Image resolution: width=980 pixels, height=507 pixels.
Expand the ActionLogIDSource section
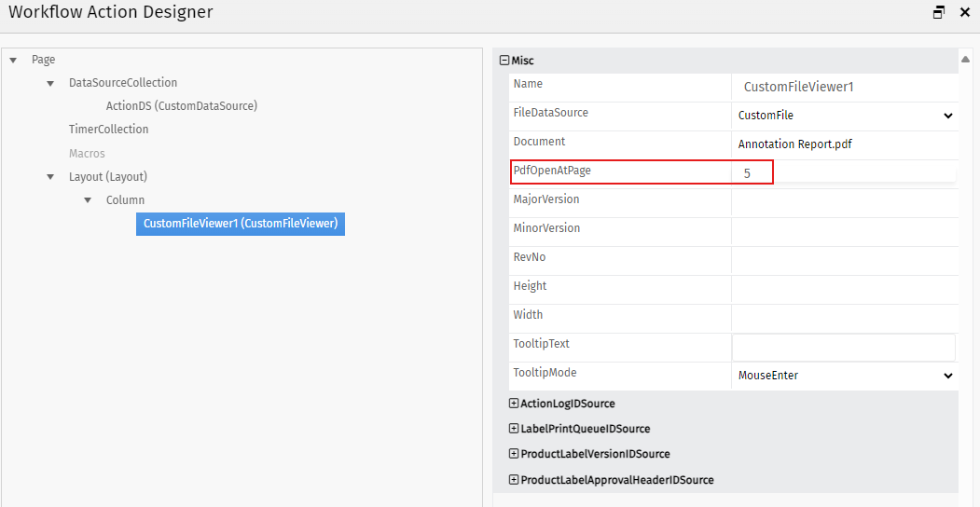coord(514,404)
